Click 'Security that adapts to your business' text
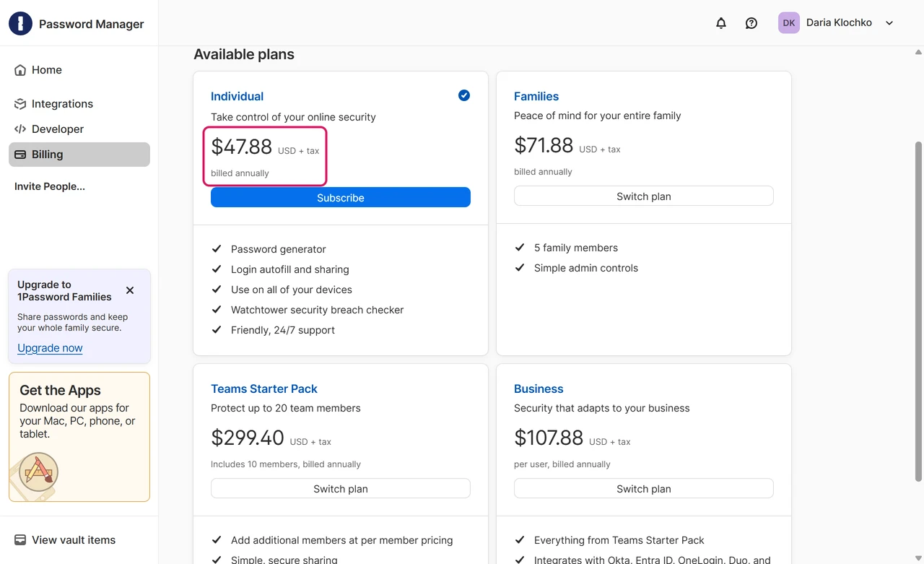Viewport: 924px width, 564px height. click(602, 408)
